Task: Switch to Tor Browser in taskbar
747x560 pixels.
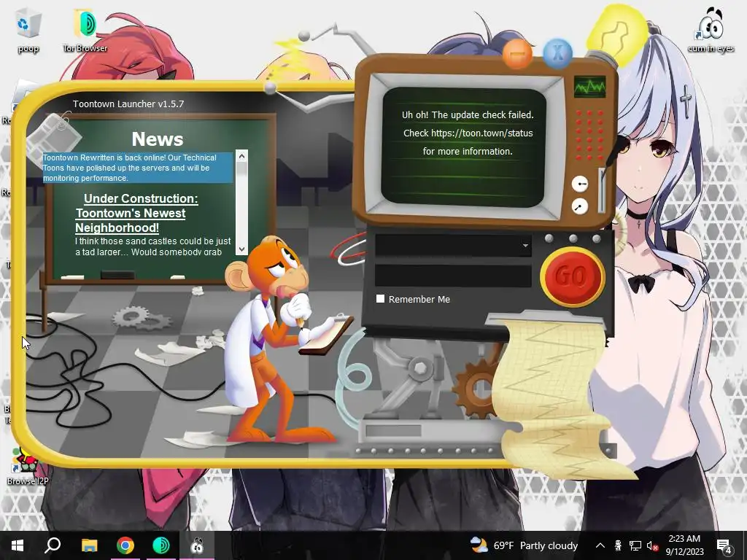Action: pyautogui.click(x=161, y=545)
